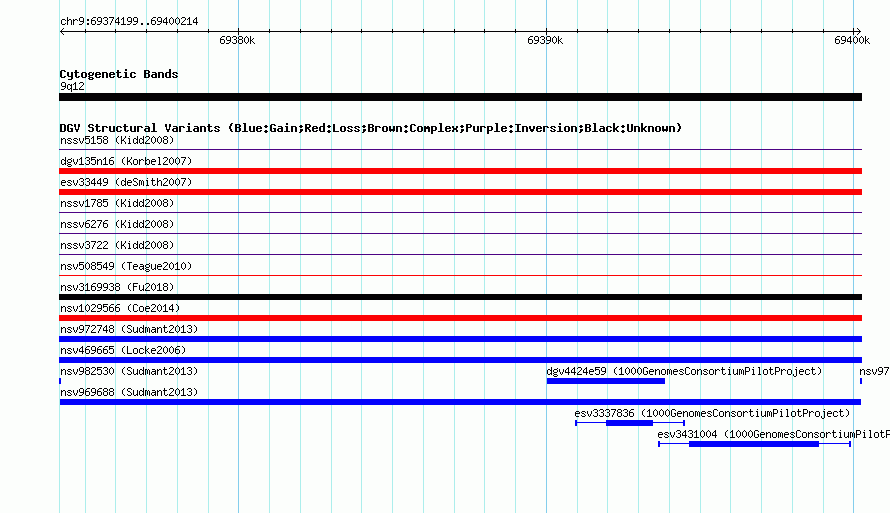Screen dimensions: 890x513
Task: Click the blue gain bar under nsv969688
Action: 460,402
